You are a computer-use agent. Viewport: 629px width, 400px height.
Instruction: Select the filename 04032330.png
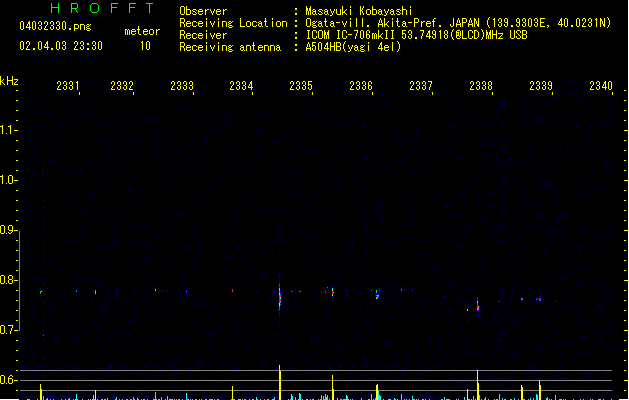point(55,26)
